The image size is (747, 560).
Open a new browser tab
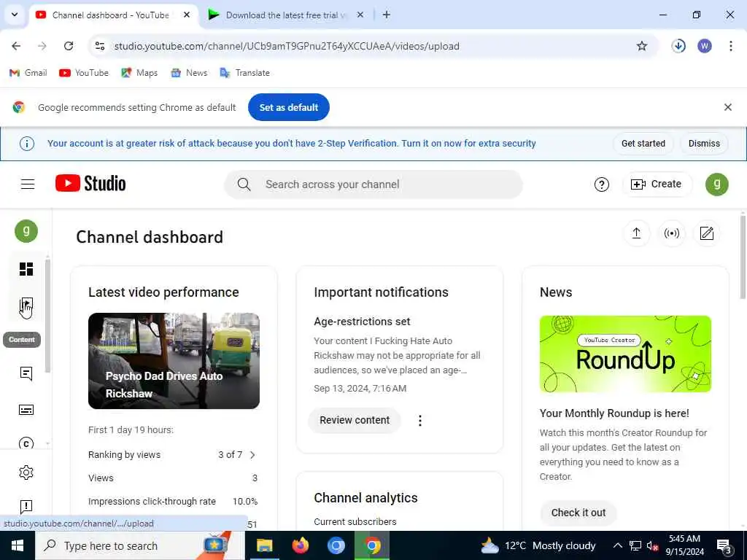[x=387, y=15]
